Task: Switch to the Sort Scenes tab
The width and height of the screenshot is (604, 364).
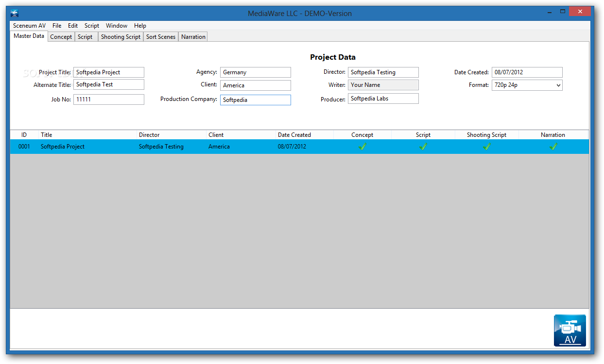Action: point(161,37)
